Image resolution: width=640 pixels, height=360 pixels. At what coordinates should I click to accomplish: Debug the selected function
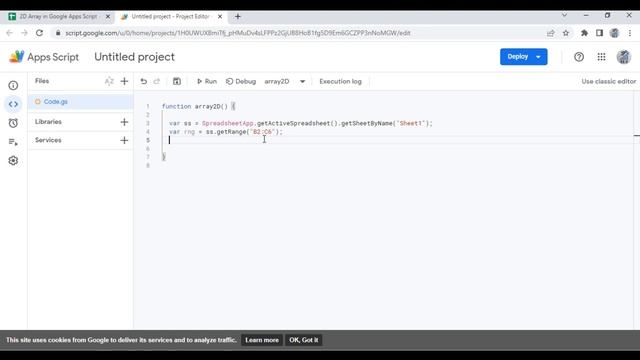pos(241,81)
